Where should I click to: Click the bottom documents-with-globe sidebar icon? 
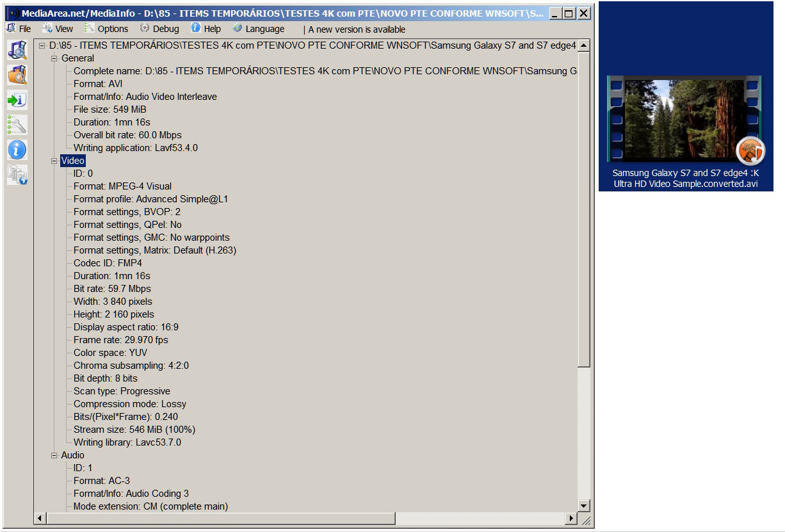pos(17,175)
